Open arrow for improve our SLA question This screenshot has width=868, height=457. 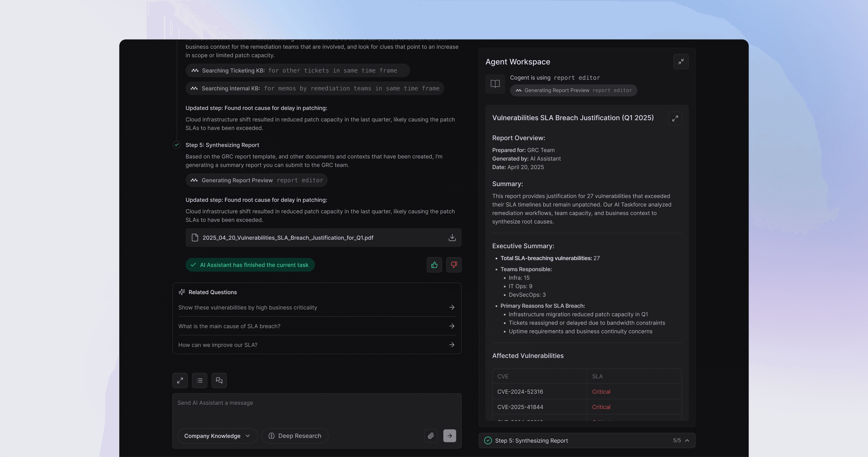[x=452, y=345]
